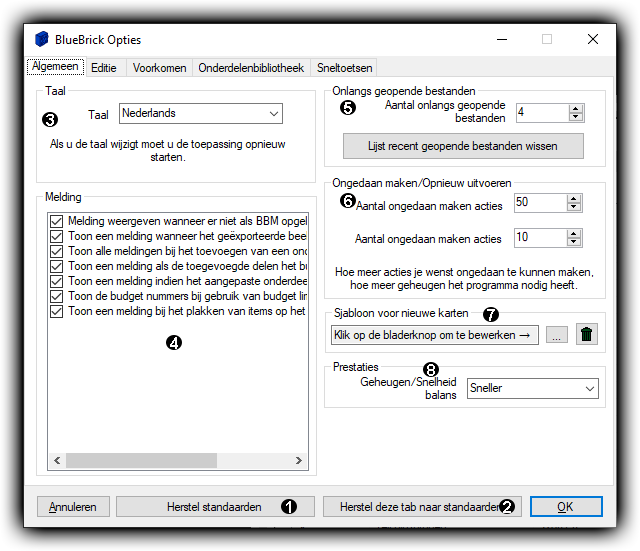The width and height of the screenshot is (640, 551).
Task: Uncheck 'Toon een melding indien het aangepaste' option
Action: [x=56, y=281]
